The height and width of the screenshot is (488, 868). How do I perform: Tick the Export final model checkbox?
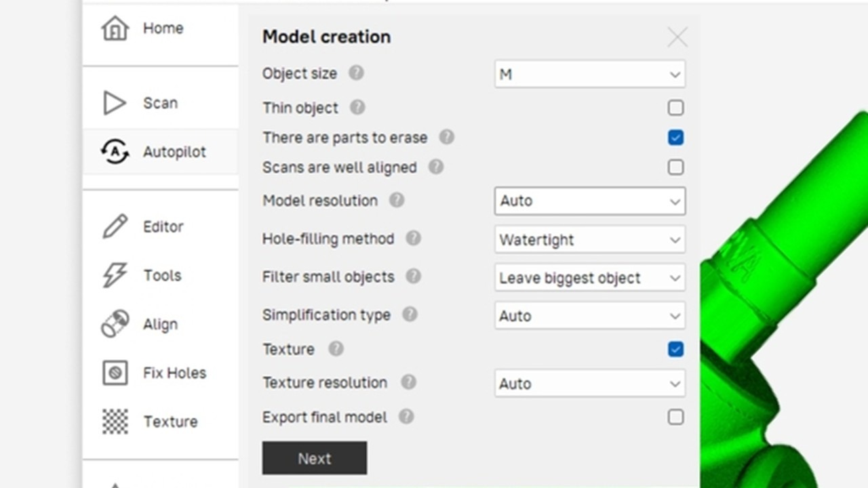coord(675,417)
